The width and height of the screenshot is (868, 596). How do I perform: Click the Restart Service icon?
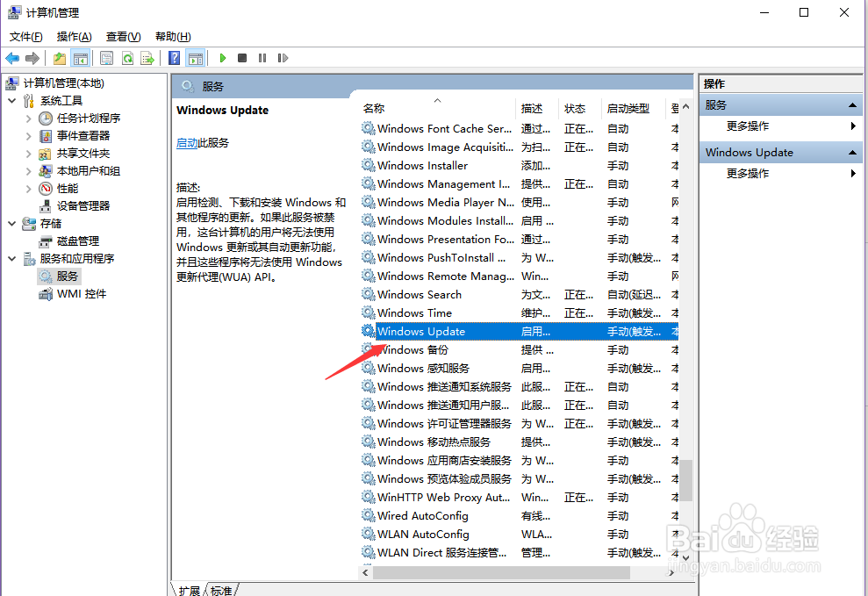point(283,58)
